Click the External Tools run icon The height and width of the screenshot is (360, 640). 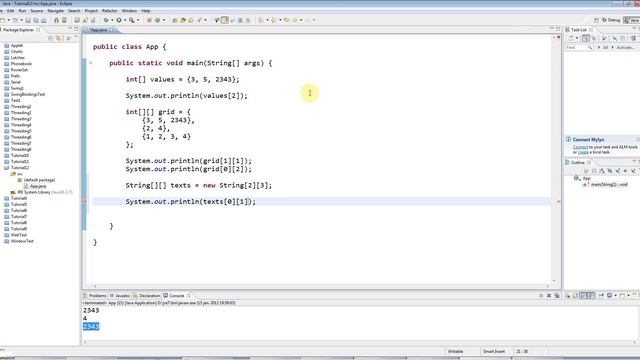click(x=132, y=20)
